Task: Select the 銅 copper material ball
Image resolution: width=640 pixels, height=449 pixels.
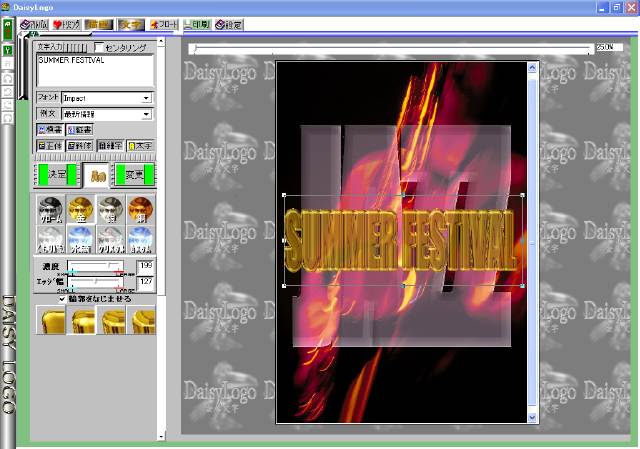Action: [x=141, y=209]
